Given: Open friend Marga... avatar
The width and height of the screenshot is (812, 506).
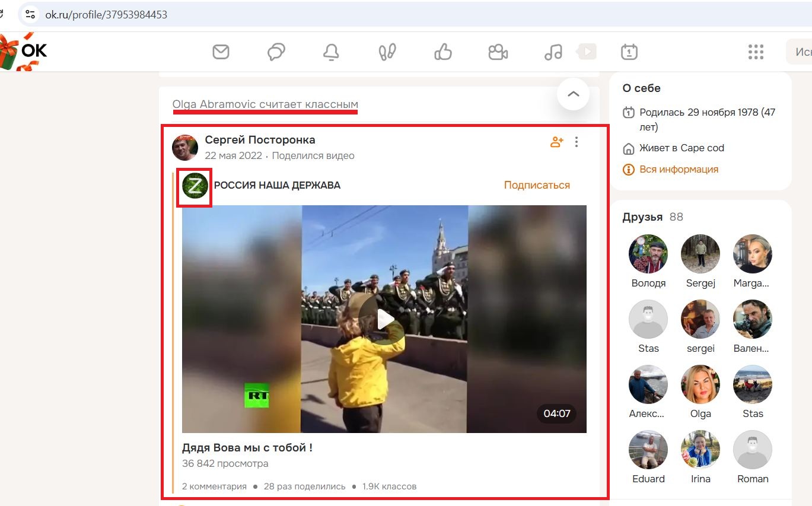Looking at the screenshot, I should tap(753, 254).
